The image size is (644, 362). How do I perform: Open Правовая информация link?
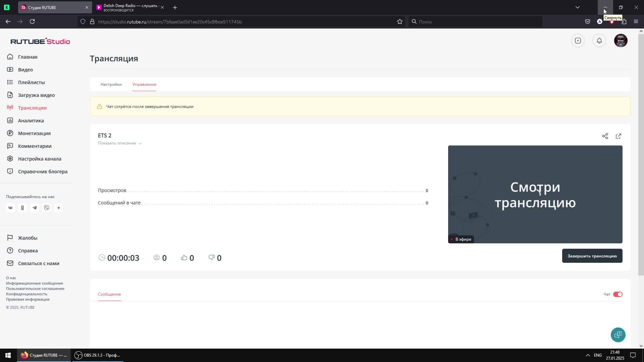click(x=28, y=299)
